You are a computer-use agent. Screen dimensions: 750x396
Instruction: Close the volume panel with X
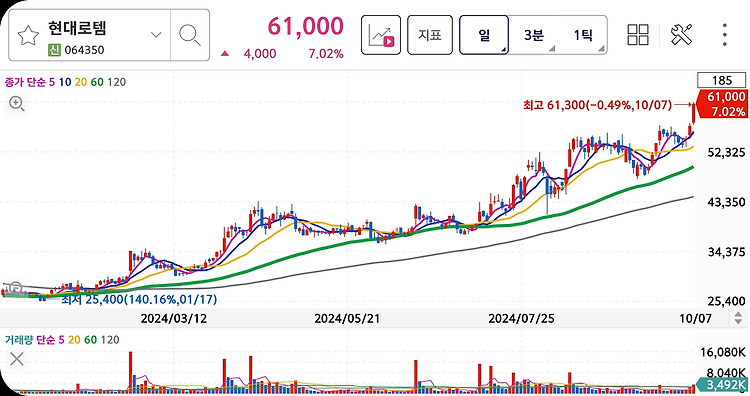(17, 359)
